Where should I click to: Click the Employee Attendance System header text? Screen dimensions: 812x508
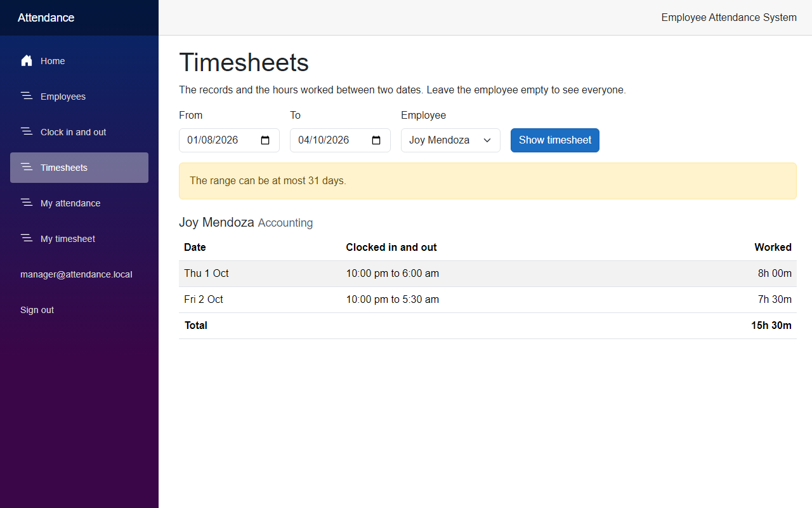pyautogui.click(x=729, y=18)
